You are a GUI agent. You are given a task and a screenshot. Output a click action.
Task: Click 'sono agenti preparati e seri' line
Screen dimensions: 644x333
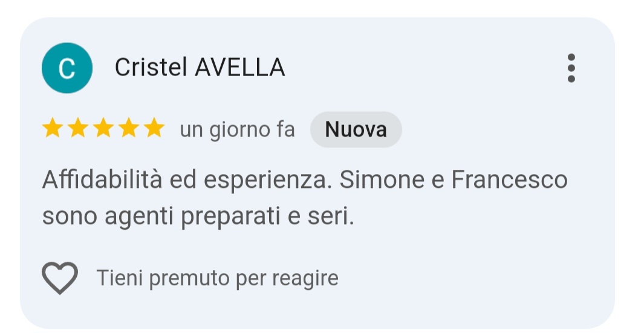198,216
